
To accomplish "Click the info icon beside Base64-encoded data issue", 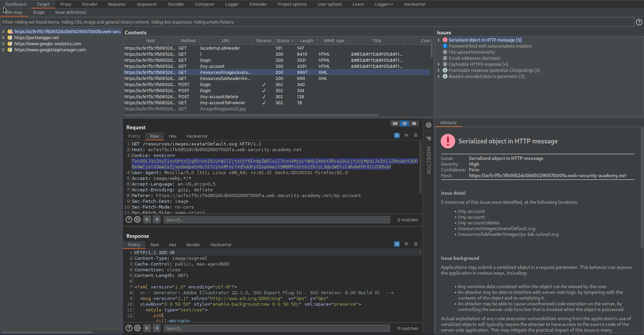I will pos(445,76).
